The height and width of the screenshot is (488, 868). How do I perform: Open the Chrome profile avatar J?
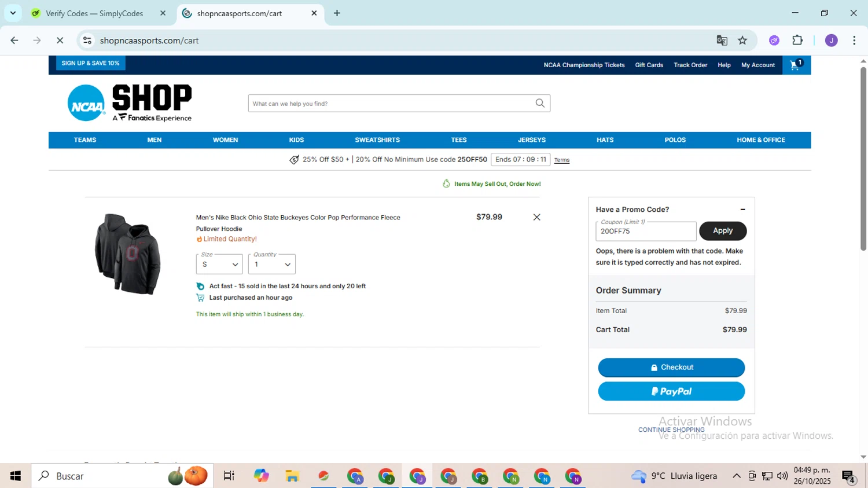pos(831,41)
